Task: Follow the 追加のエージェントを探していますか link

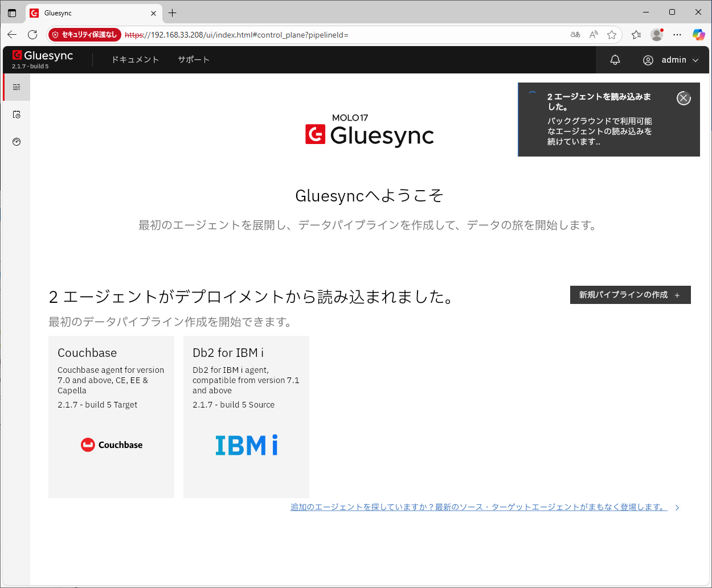Action: (x=478, y=507)
